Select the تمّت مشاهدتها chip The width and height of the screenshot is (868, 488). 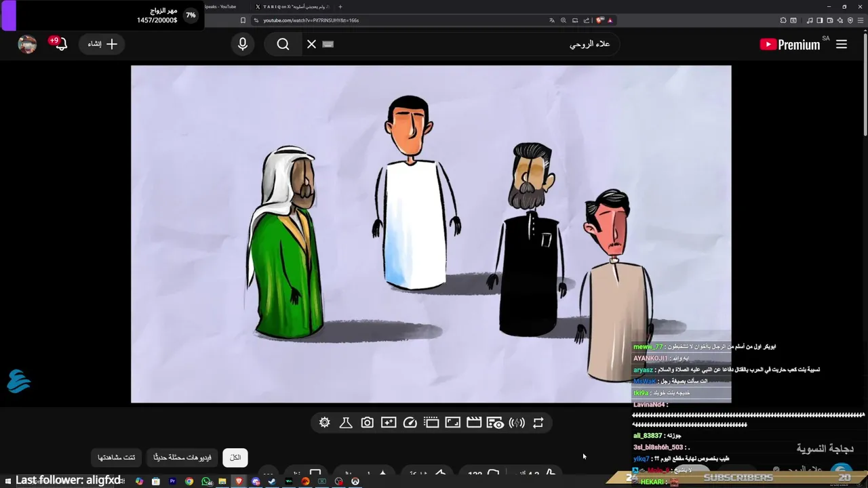point(116,457)
